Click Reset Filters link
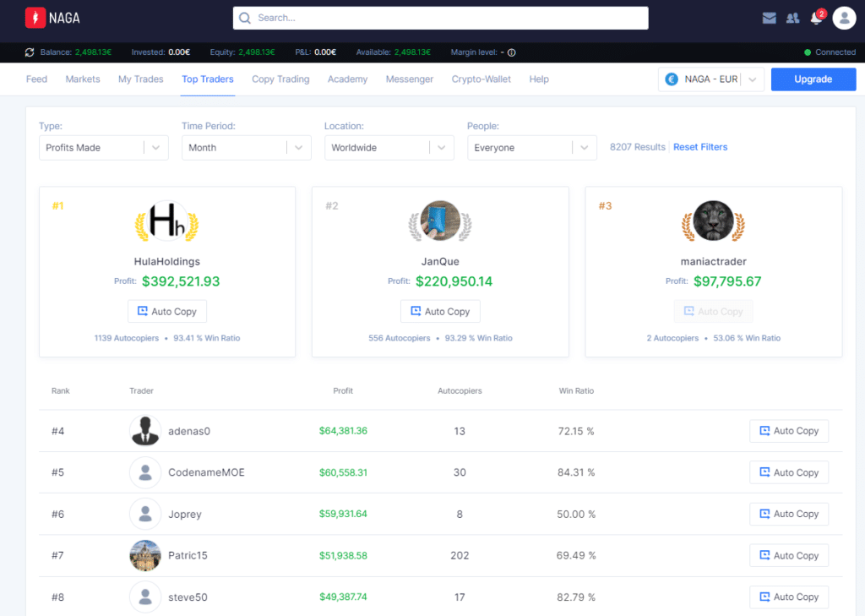 pos(700,147)
